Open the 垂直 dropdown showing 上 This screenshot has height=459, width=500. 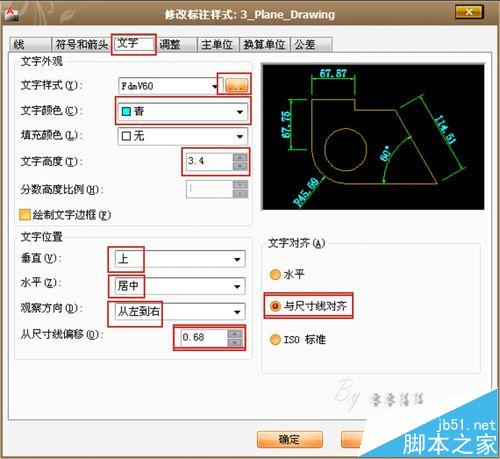click(180, 259)
